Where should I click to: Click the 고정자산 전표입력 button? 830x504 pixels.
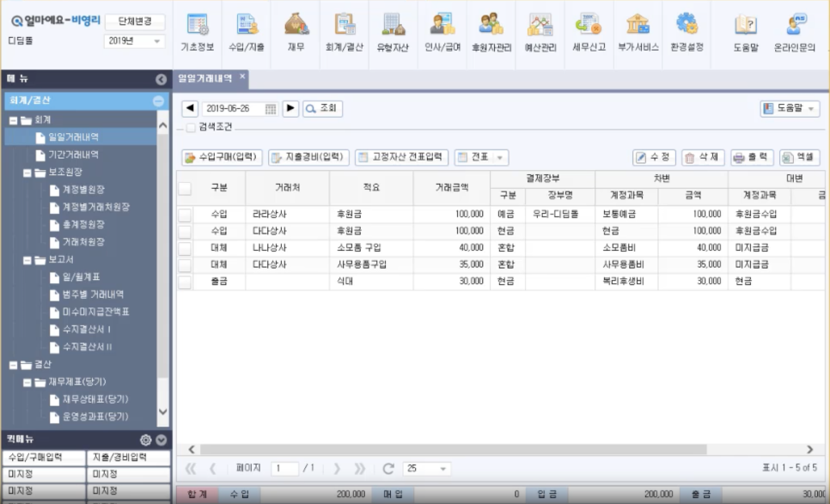pyautogui.click(x=402, y=157)
